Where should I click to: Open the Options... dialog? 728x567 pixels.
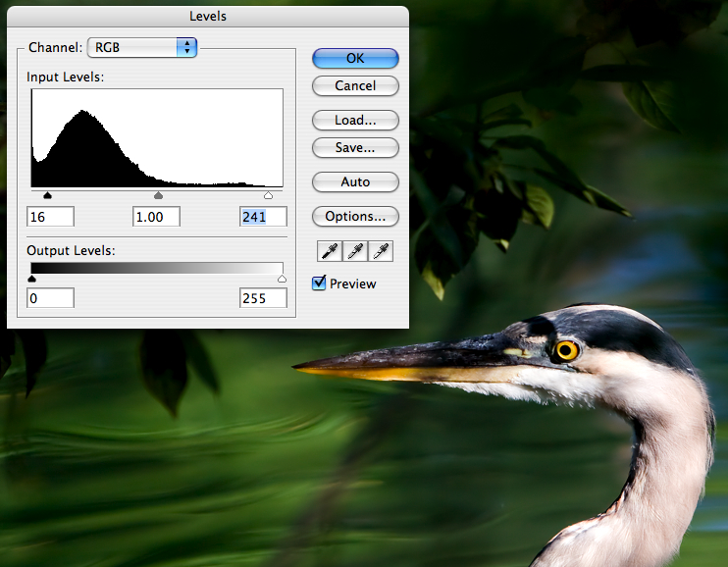pos(355,217)
